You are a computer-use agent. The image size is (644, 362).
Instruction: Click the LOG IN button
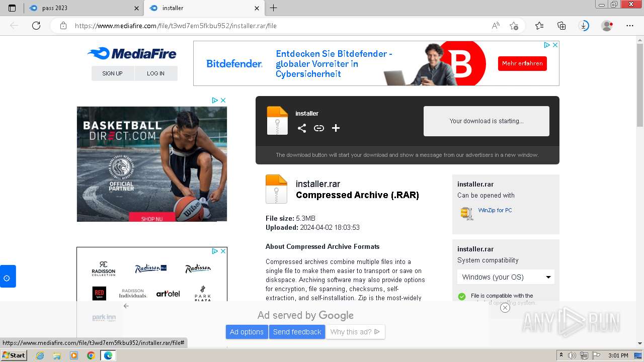point(155,73)
